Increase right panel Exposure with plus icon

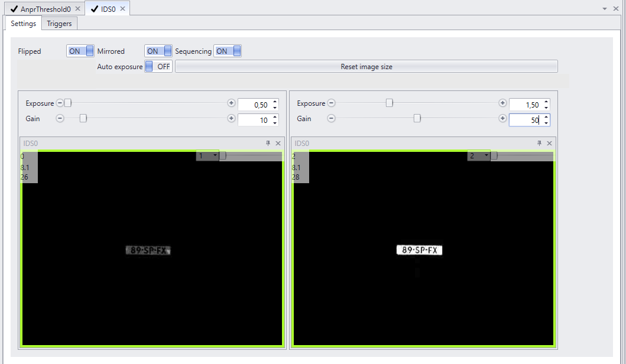(502, 103)
